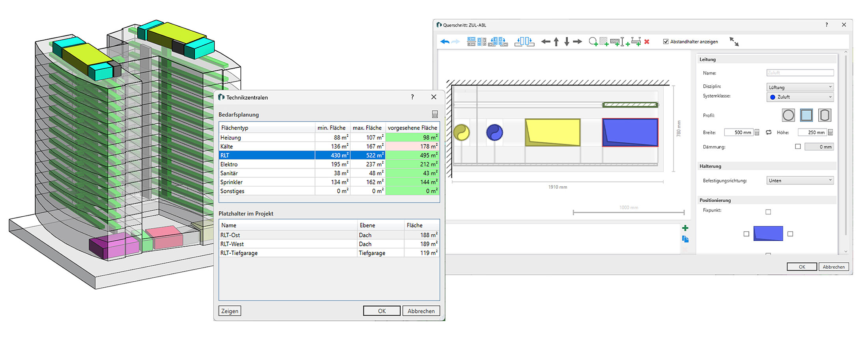Open the Disziplin dropdown
The image size is (868, 340).
point(800,87)
